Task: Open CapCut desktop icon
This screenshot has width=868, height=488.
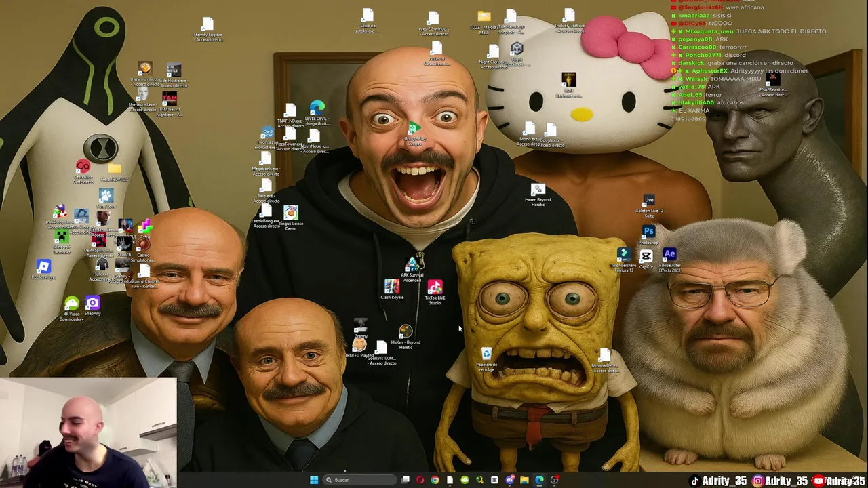Action: tap(646, 256)
